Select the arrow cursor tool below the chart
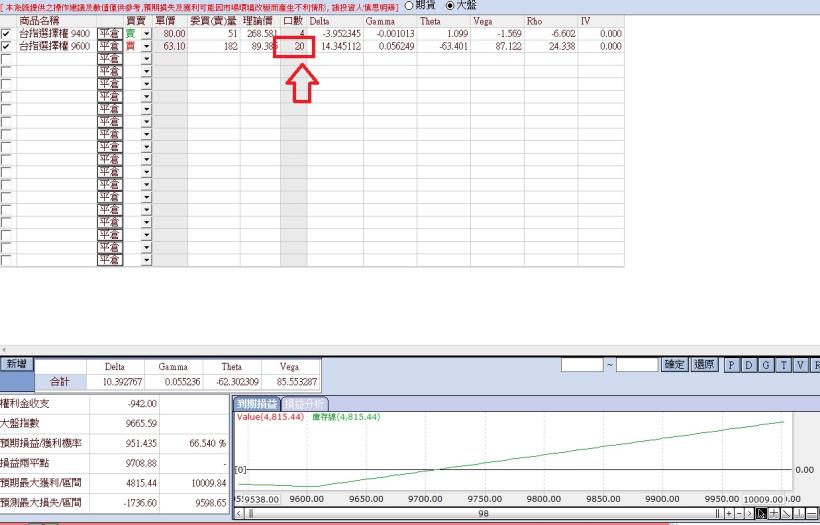 point(760,513)
